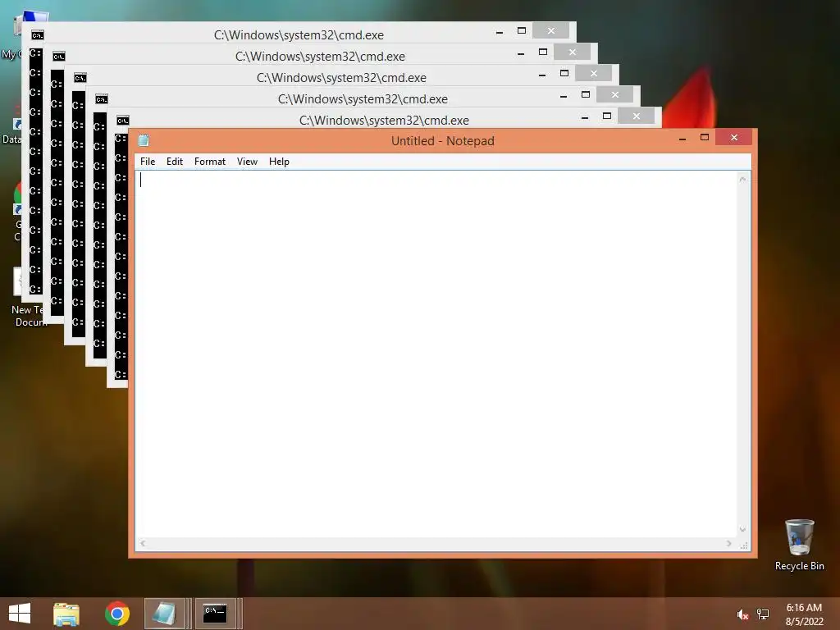This screenshot has width=840, height=630.
Task: Close the second cmd.exe window
Action: pos(572,52)
